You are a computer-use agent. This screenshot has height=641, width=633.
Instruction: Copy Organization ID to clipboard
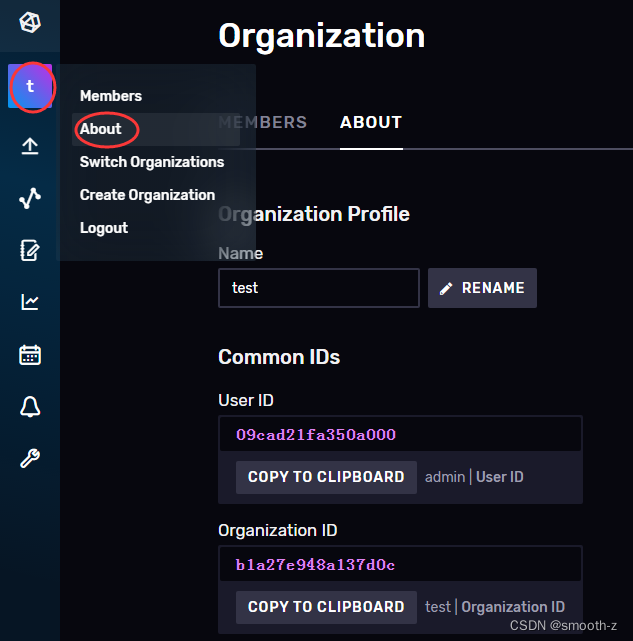[x=326, y=607]
